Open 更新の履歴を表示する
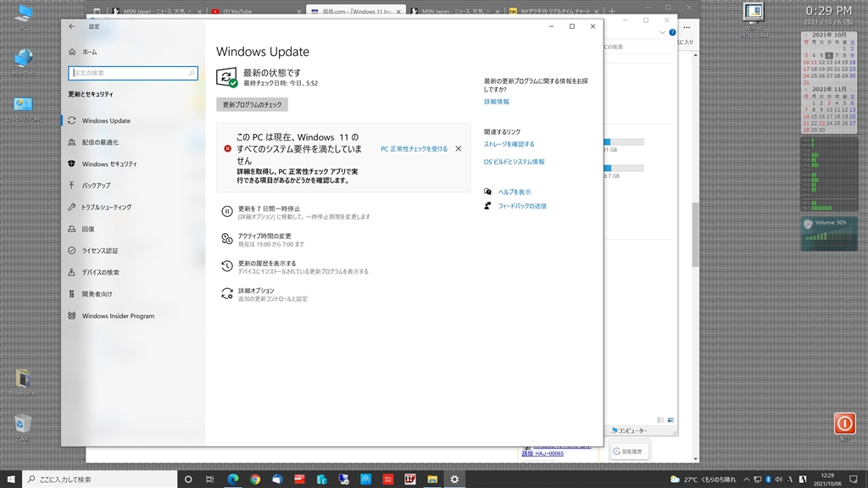This screenshot has height=488, width=868. [294, 267]
